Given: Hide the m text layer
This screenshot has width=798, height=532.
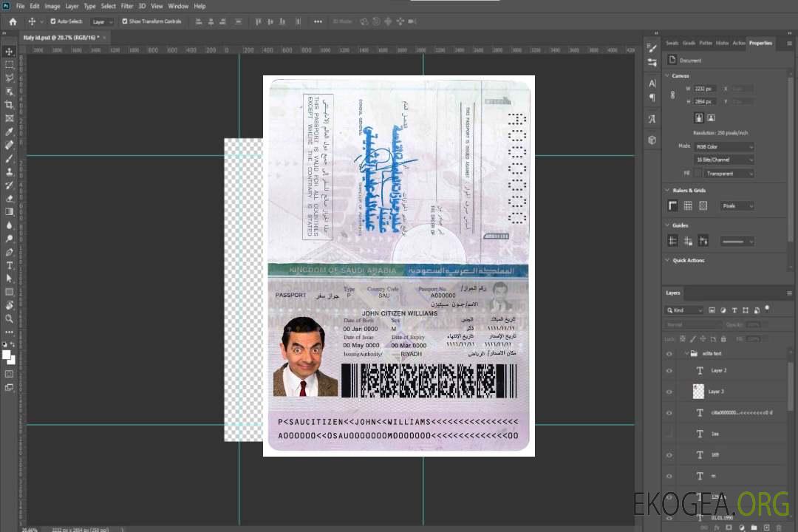Looking at the screenshot, I should click(x=669, y=477).
